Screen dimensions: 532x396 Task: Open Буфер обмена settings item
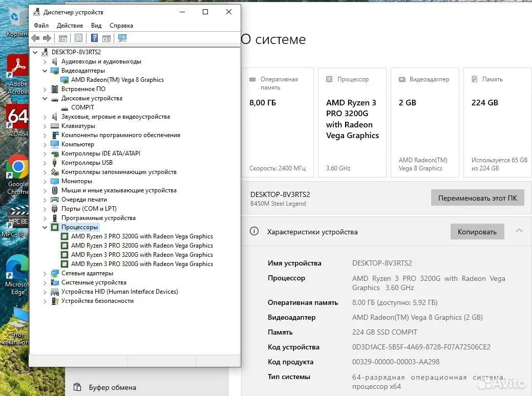pos(104,387)
